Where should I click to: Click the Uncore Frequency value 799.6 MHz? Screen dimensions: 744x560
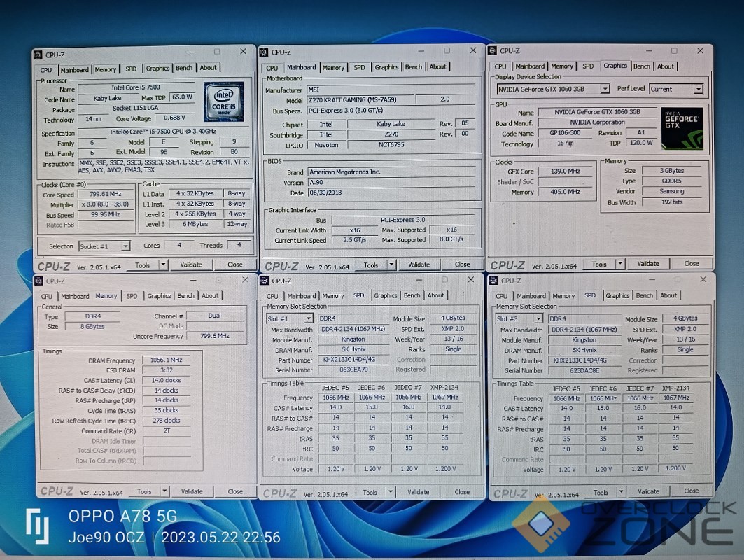pyautogui.click(x=215, y=336)
